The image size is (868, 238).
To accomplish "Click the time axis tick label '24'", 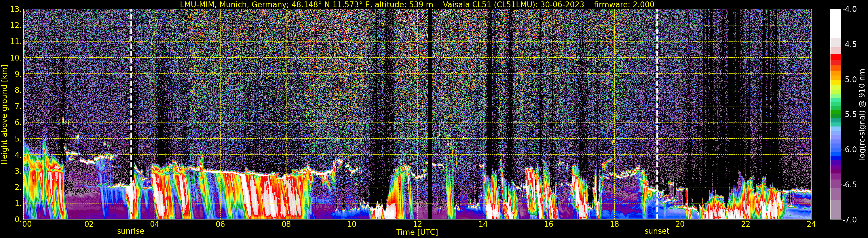I will 811,224.
